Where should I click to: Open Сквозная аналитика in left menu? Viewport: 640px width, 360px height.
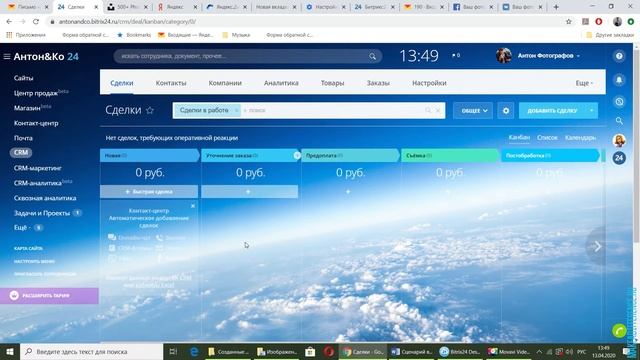pos(45,198)
